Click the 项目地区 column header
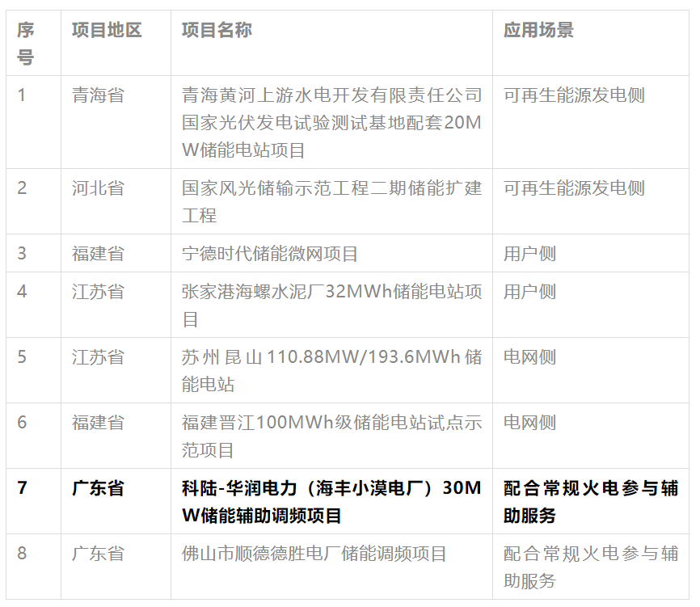 pos(107,31)
